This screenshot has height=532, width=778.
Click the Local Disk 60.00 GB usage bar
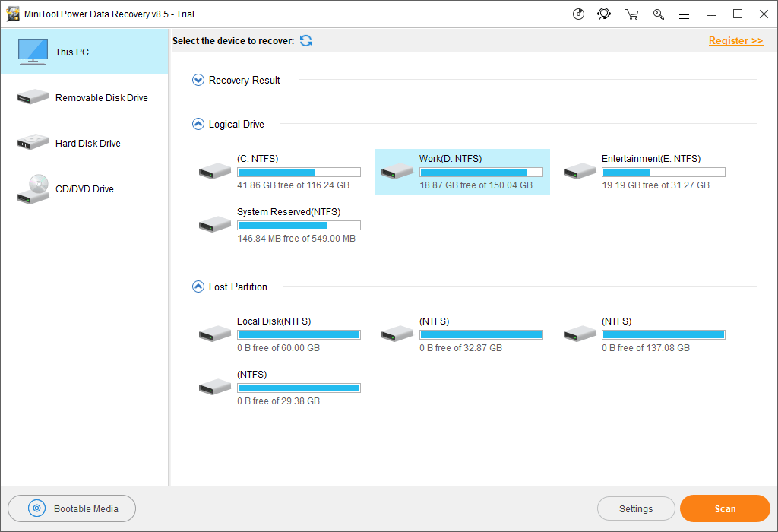299,335
